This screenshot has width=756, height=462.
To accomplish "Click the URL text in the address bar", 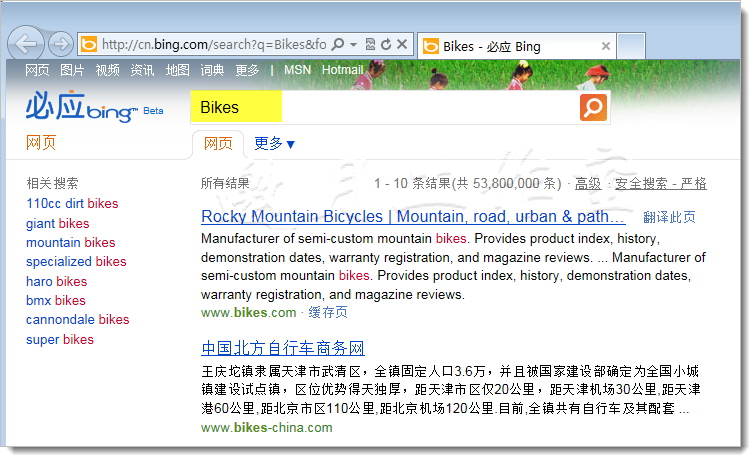I will coord(214,44).
